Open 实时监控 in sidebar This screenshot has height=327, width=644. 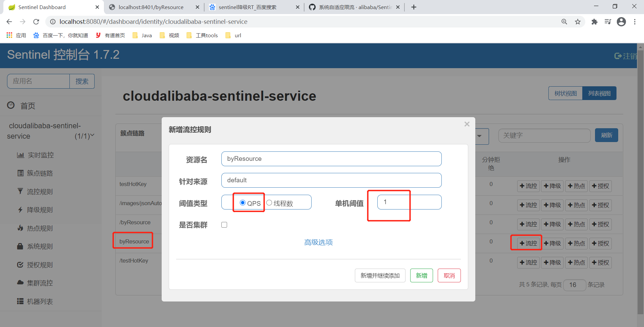(35, 155)
